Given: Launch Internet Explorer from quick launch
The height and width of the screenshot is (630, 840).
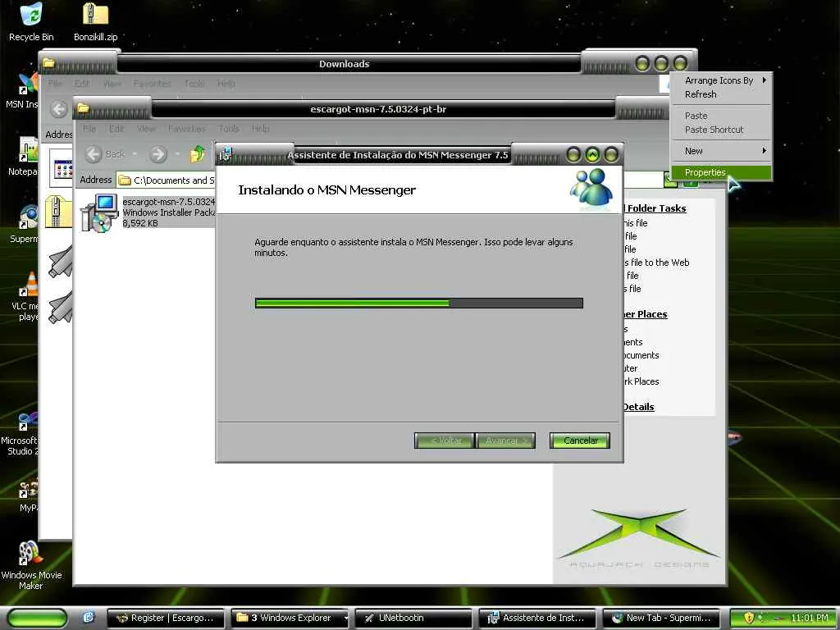Looking at the screenshot, I should [x=89, y=617].
